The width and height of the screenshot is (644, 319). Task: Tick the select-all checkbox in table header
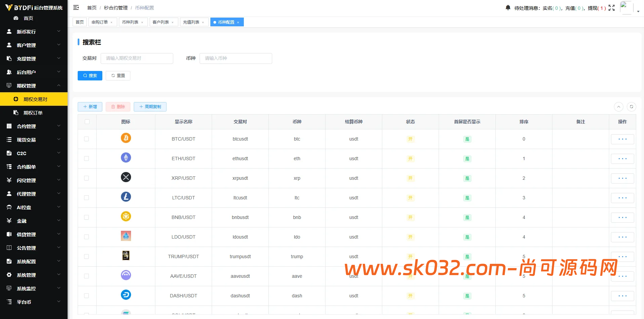pyautogui.click(x=87, y=122)
